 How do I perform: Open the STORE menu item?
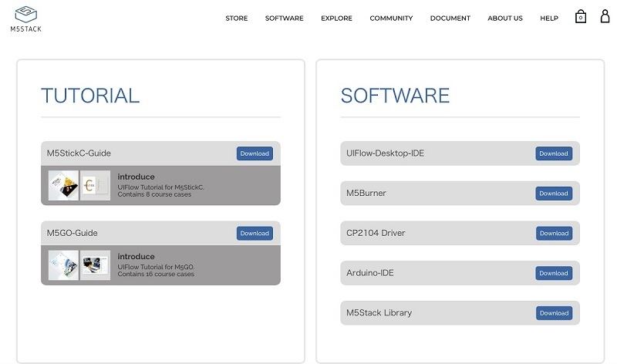coord(236,19)
